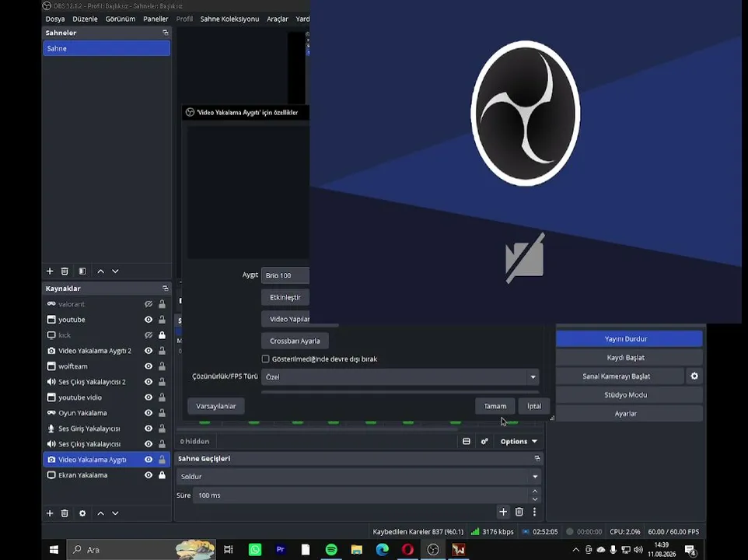Unlock the kick source
This screenshot has width=748, height=560.
(x=163, y=335)
